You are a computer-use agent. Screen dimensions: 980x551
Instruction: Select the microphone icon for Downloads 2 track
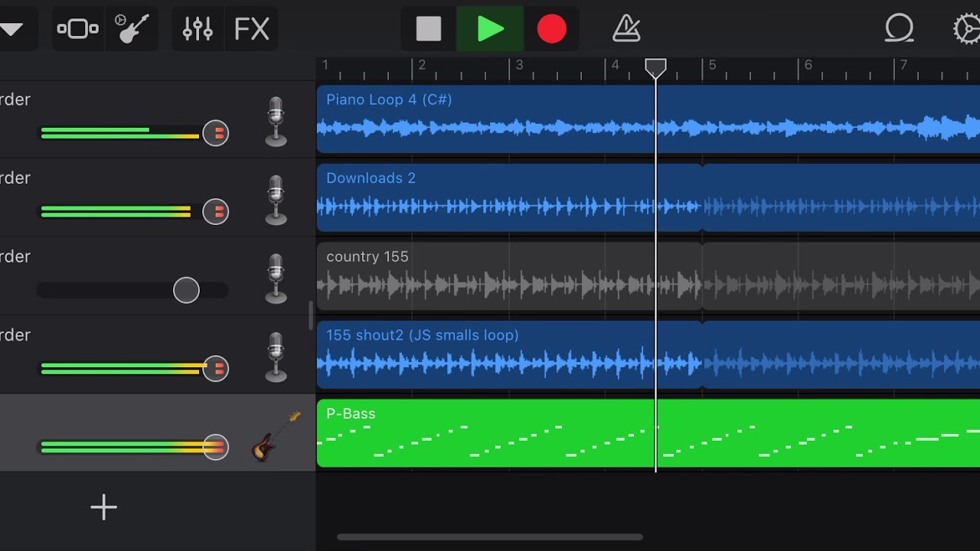pyautogui.click(x=276, y=200)
